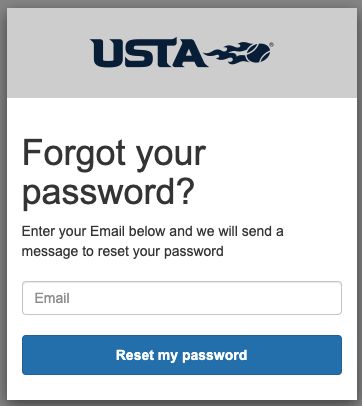This screenshot has width=362, height=406.
Task: Select the "password?" heading line
Action: 108,193
